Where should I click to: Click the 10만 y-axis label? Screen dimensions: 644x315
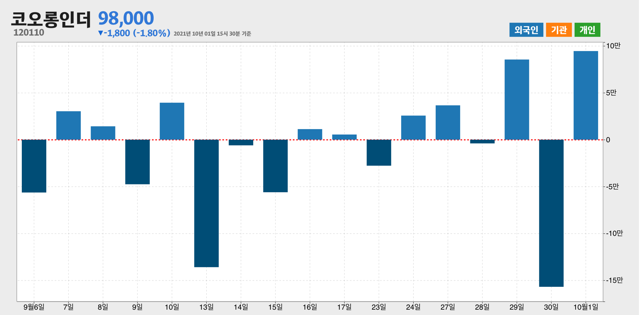point(613,46)
